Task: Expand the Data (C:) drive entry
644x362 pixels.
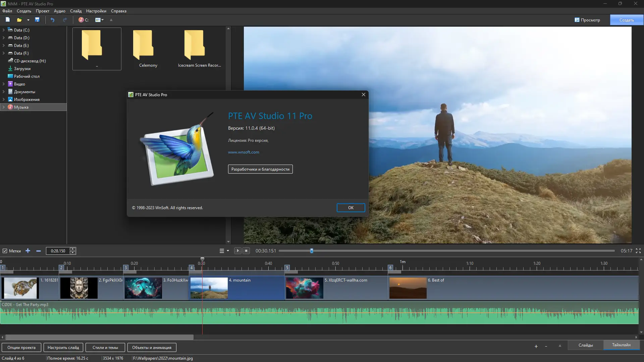Action: click(3, 30)
